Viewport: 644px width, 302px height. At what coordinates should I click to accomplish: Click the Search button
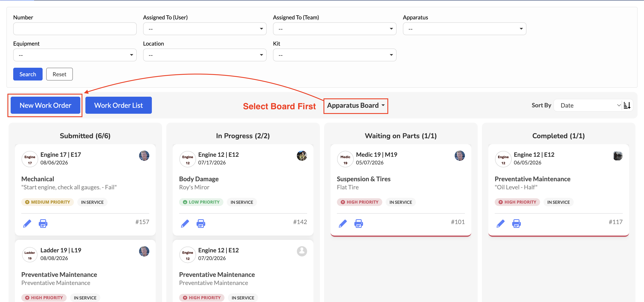[28, 74]
